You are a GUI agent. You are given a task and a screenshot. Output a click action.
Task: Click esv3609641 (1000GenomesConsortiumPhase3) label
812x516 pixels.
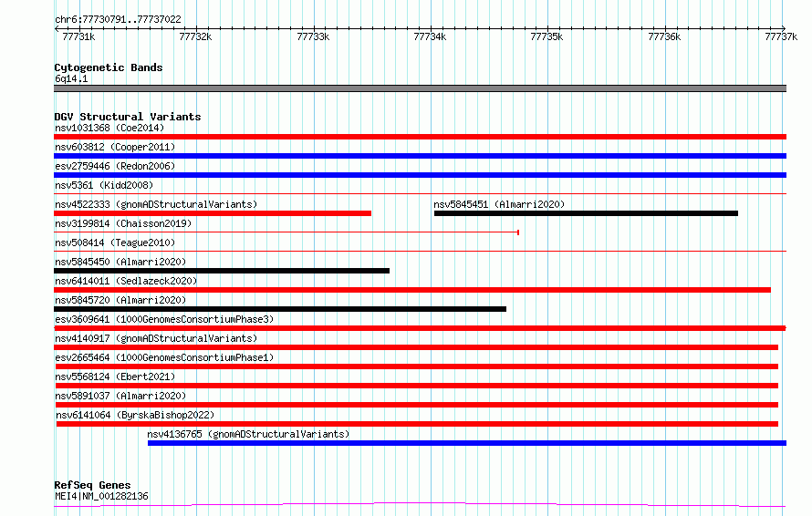pyautogui.click(x=164, y=319)
